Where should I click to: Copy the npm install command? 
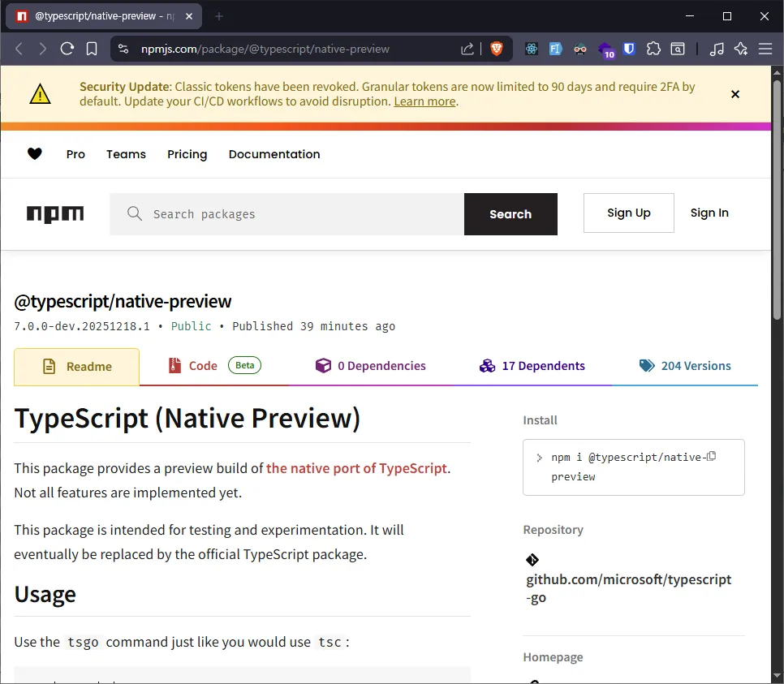tap(712, 457)
